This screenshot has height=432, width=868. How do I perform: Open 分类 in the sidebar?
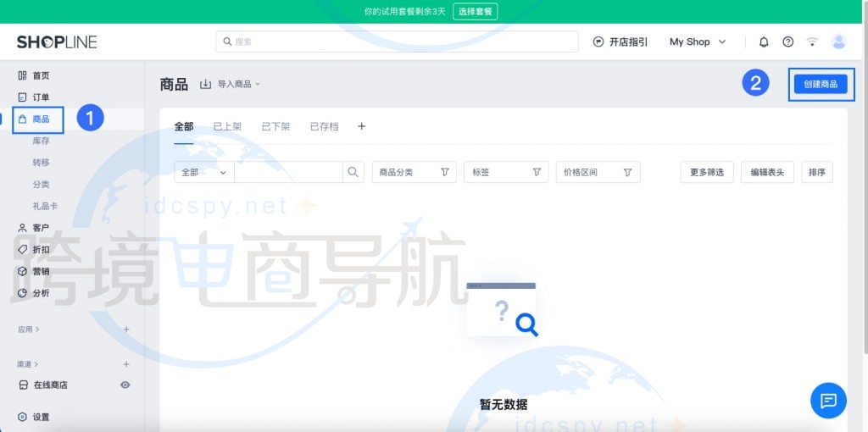pos(41,184)
